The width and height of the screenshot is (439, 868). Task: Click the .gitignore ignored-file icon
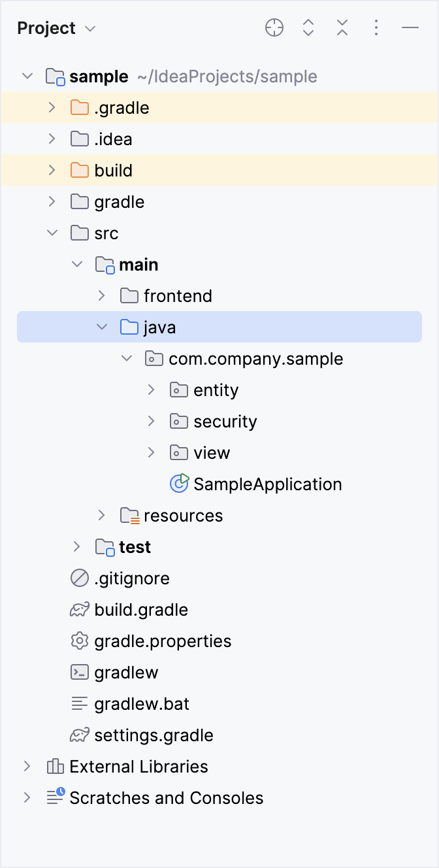click(x=79, y=578)
